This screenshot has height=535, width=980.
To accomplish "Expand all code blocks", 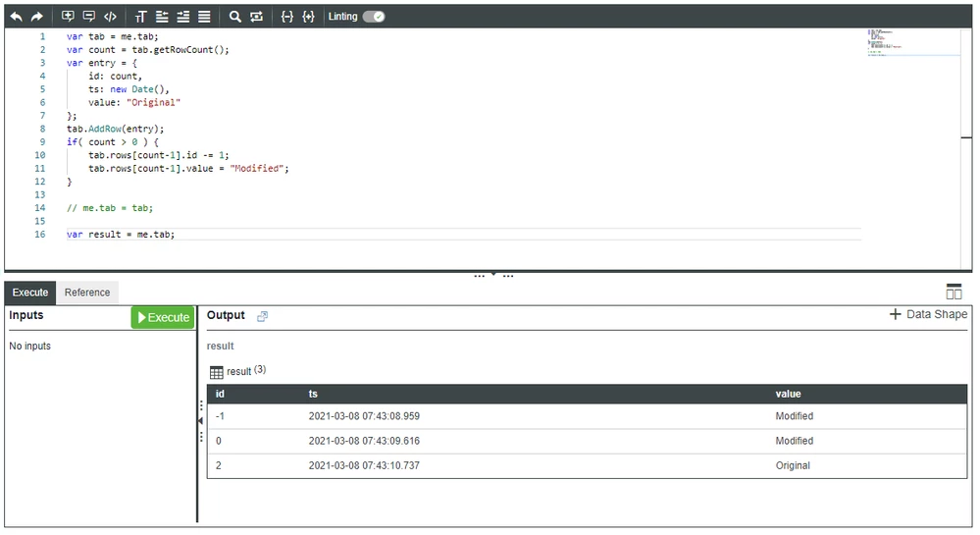I will click(308, 17).
